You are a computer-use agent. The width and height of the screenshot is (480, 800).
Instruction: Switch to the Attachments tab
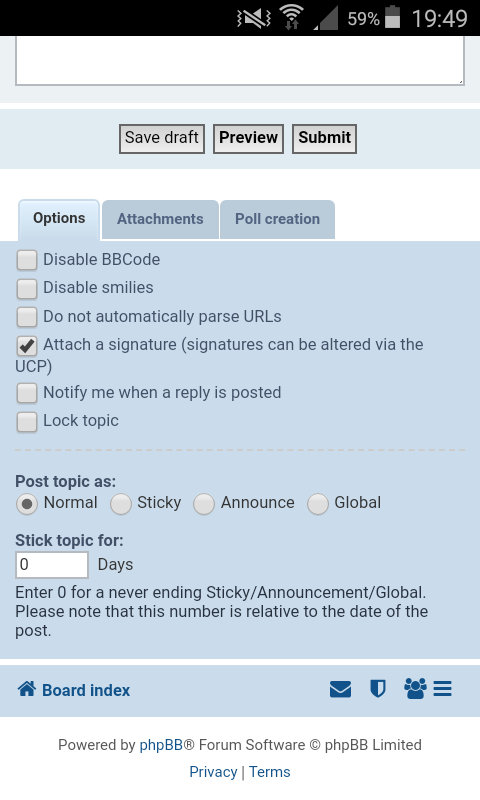[160, 219]
